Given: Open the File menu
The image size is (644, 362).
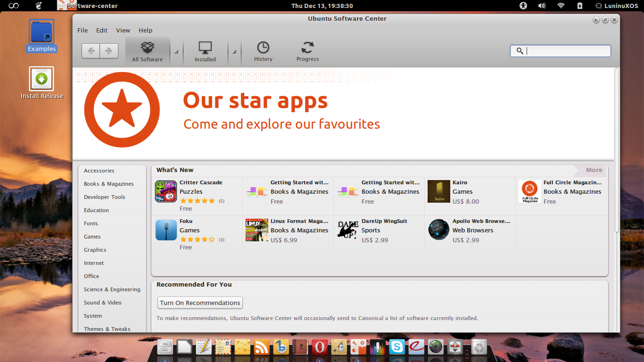Looking at the screenshot, I should [83, 30].
